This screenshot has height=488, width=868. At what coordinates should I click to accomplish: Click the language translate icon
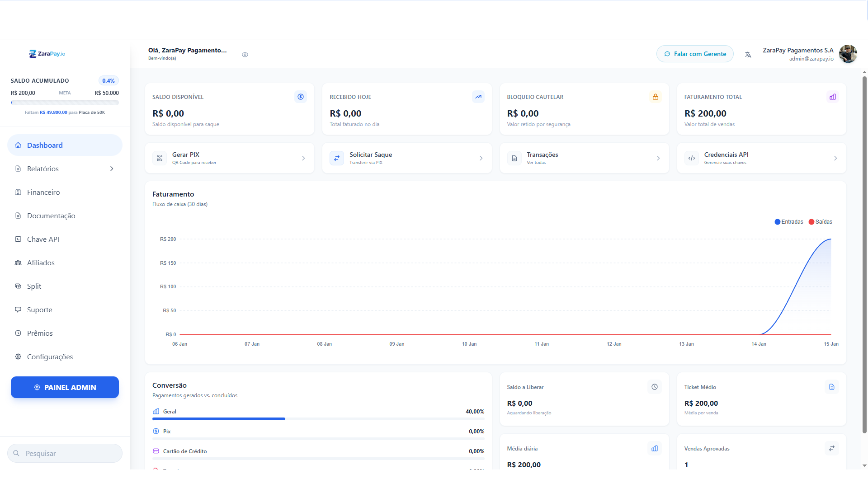(x=748, y=55)
